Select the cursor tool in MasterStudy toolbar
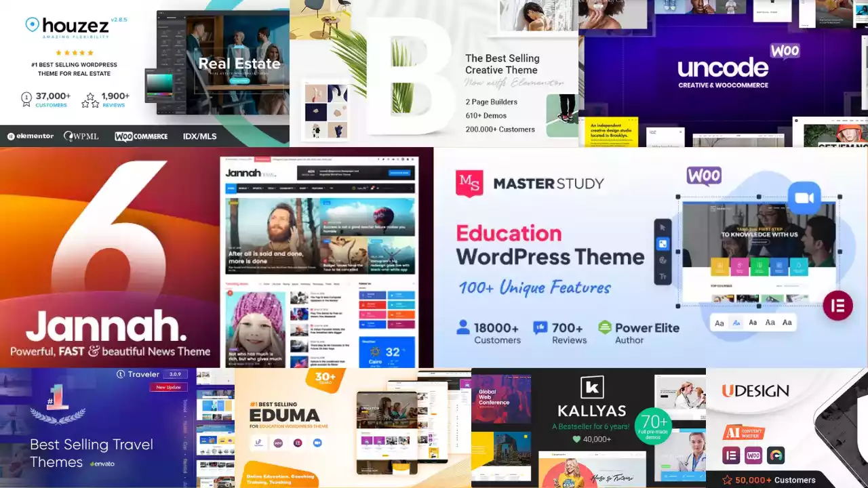Image resolution: width=868 pixels, height=488 pixels. tap(663, 228)
